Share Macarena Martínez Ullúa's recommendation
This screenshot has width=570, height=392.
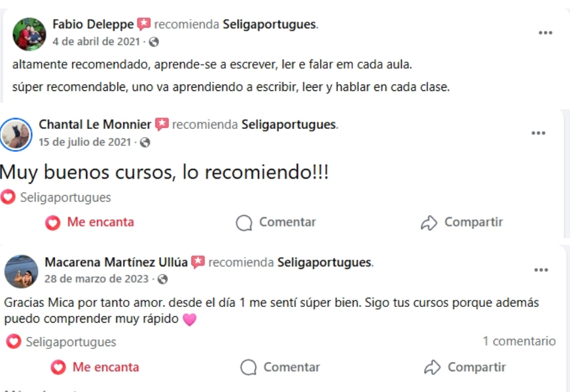[x=465, y=367]
